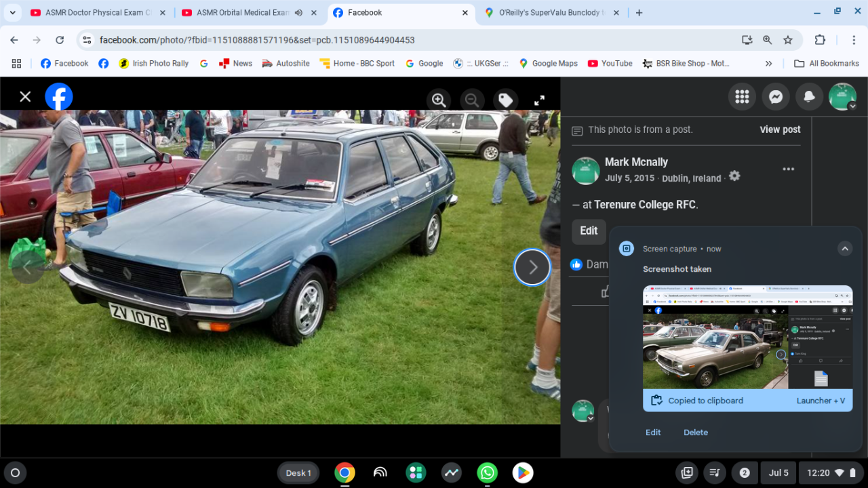The width and height of the screenshot is (868, 488).
Task: Delete the captured screenshot
Action: 695,432
